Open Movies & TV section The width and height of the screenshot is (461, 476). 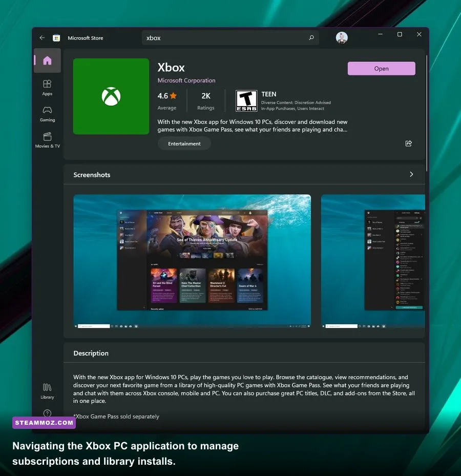tap(47, 140)
